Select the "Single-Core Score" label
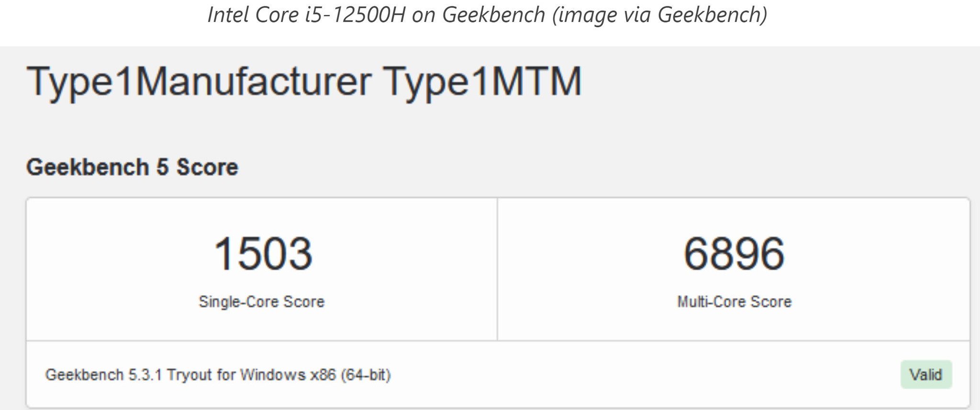The width and height of the screenshot is (980, 410). [x=262, y=302]
